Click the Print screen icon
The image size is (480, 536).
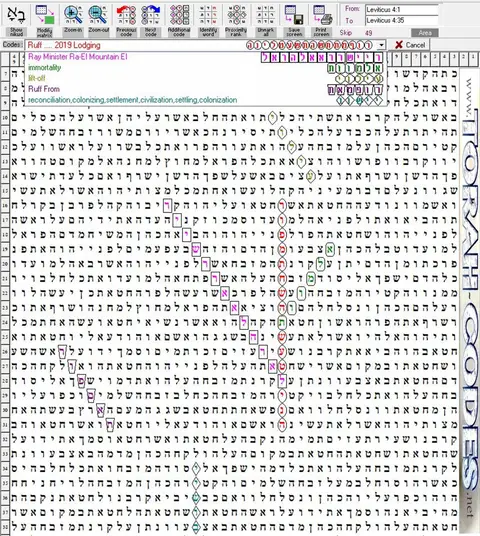[322, 15]
